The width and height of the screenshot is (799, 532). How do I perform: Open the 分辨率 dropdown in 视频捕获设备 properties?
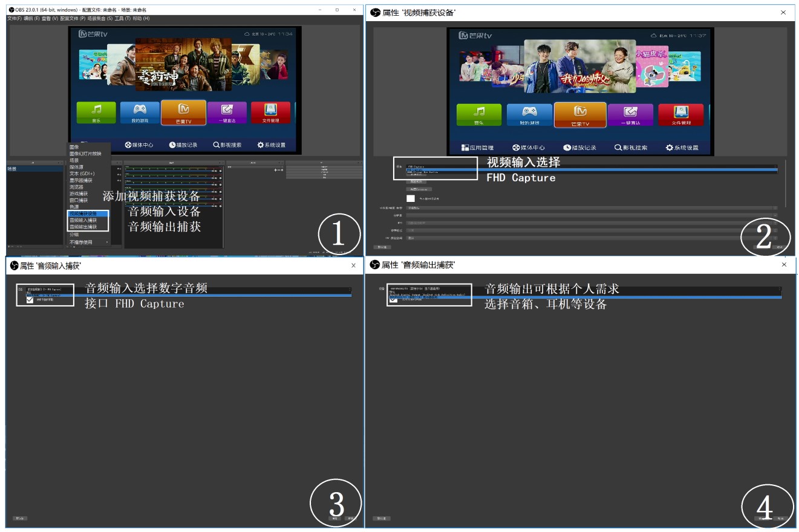[592, 215]
